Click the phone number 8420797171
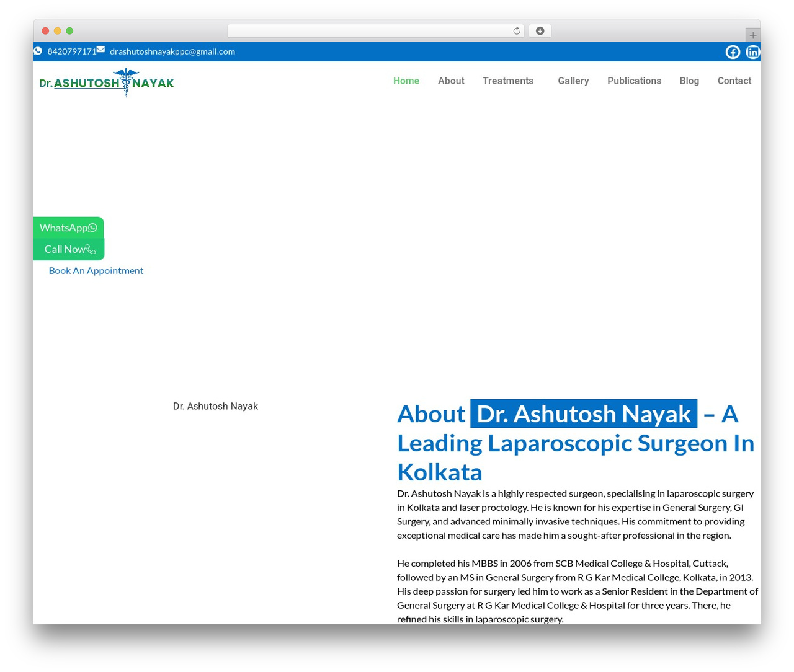794x672 pixels. 71,51
